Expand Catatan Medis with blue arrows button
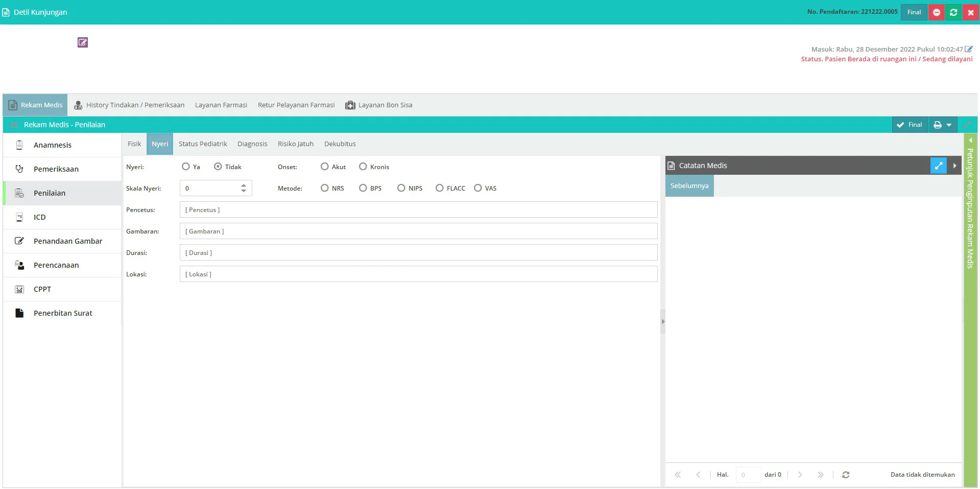 pyautogui.click(x=939, y=166)
